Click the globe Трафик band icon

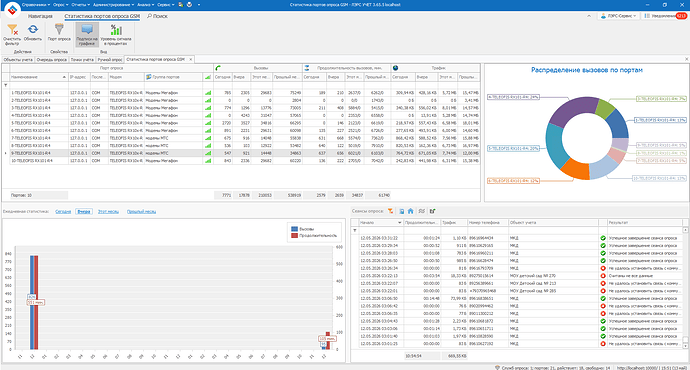396,68
